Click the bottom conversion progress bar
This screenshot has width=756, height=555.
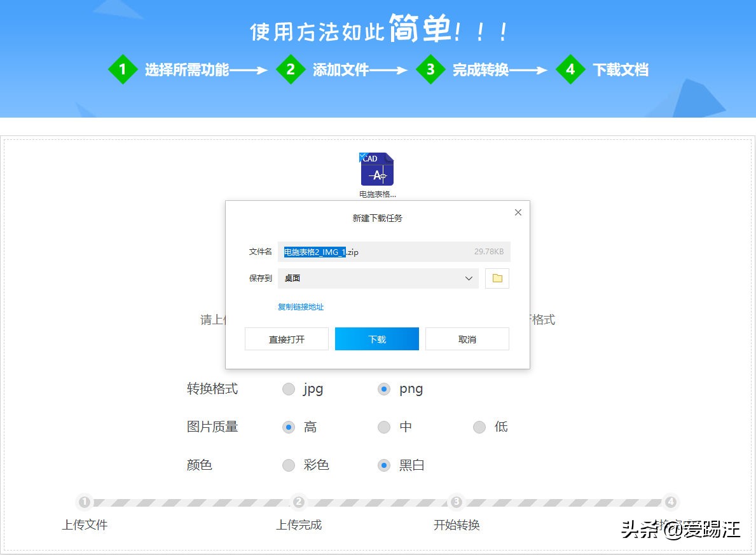[378, 502]
